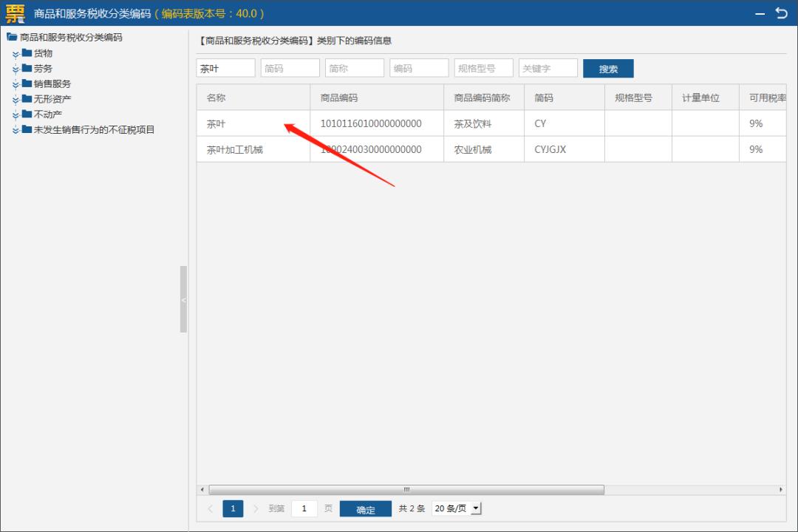Click the 名称 column header
798x532 pixels.
[x=253, y=97]
